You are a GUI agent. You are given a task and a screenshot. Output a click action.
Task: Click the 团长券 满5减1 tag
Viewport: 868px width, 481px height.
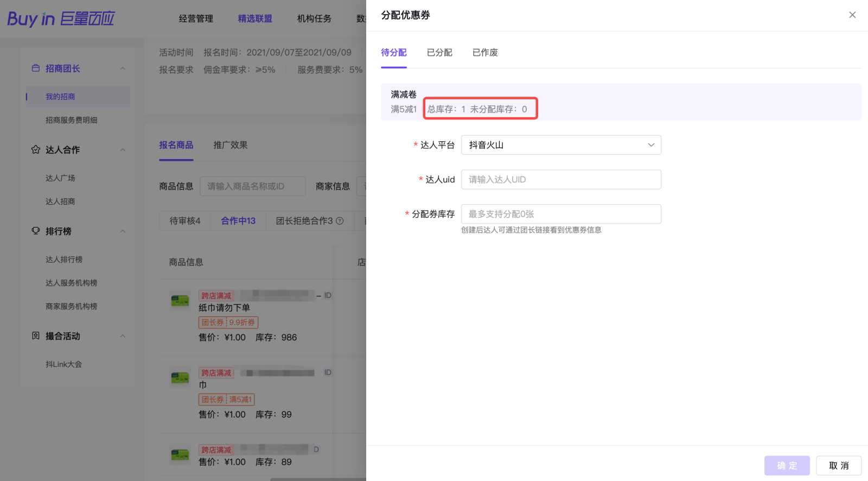[227, 400]
